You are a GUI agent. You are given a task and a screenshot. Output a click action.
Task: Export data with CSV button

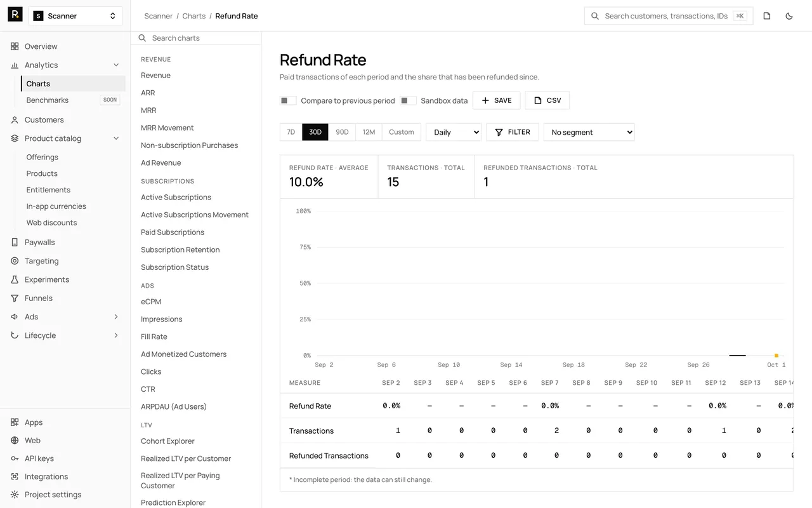click(x=547, y=100)
